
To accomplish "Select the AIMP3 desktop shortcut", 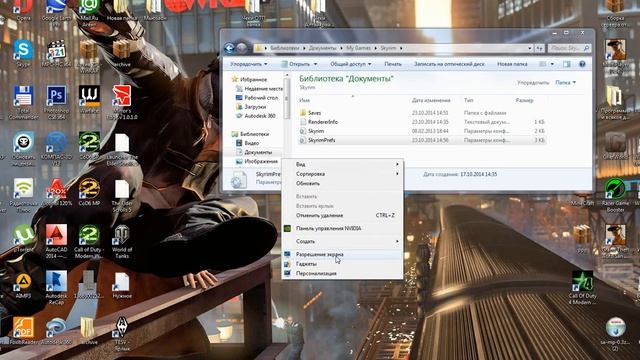I will 23,285.
